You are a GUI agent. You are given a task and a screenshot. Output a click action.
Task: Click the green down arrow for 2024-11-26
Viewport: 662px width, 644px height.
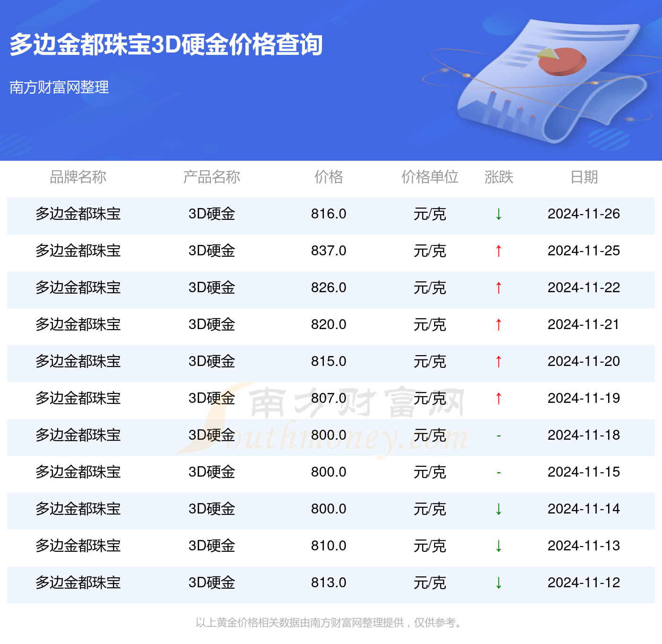click(498, 214)
